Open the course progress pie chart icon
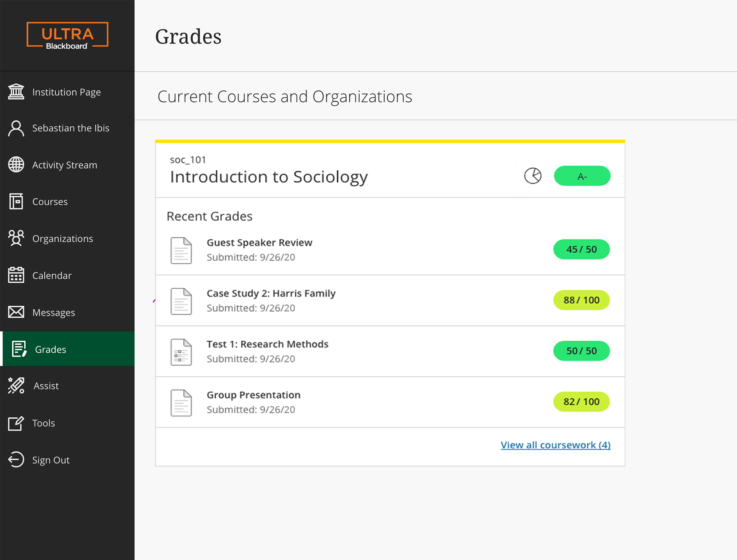Viewport: 737px width, 560px height. (x=533, y=176)
